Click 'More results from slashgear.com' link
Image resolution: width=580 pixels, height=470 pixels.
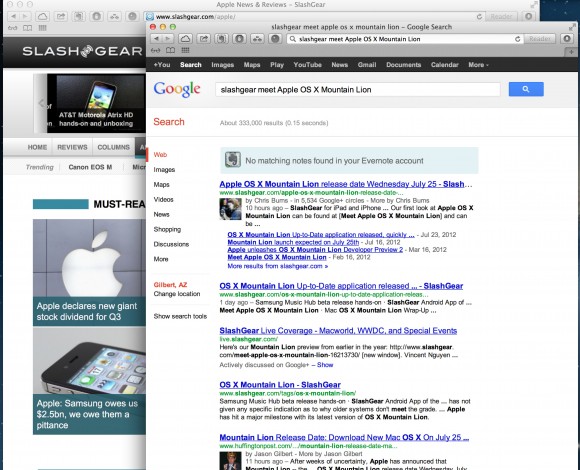(x=277, y=266)
